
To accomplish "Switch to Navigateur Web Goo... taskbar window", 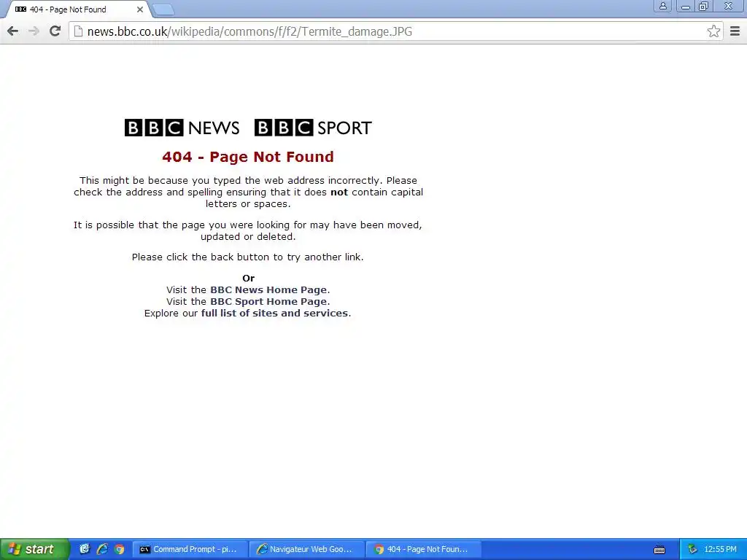I will (307, 550).
